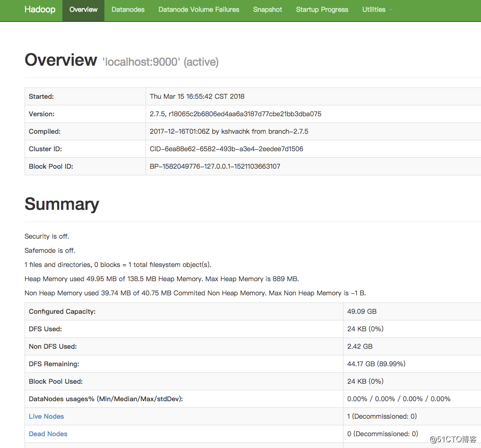
Task: Select Non DFS Used value '2.42 GB'
Action: pos(360,346)
